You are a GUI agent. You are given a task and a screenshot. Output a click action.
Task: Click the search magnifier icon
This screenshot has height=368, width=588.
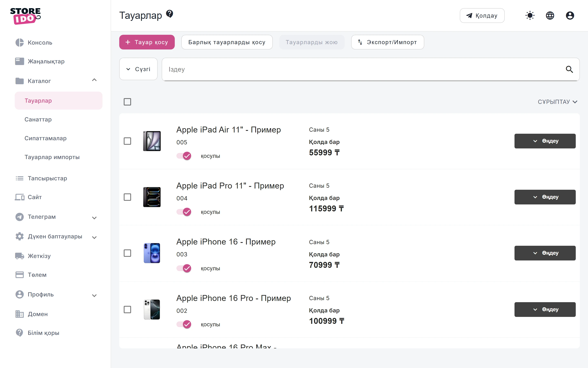(x=569, y=69)
